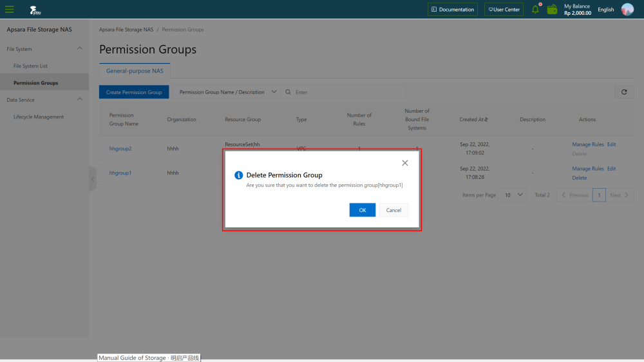The image size is (644, 362).
Task: Open Lifecycle Management menu item
Action: coord(39,117)
